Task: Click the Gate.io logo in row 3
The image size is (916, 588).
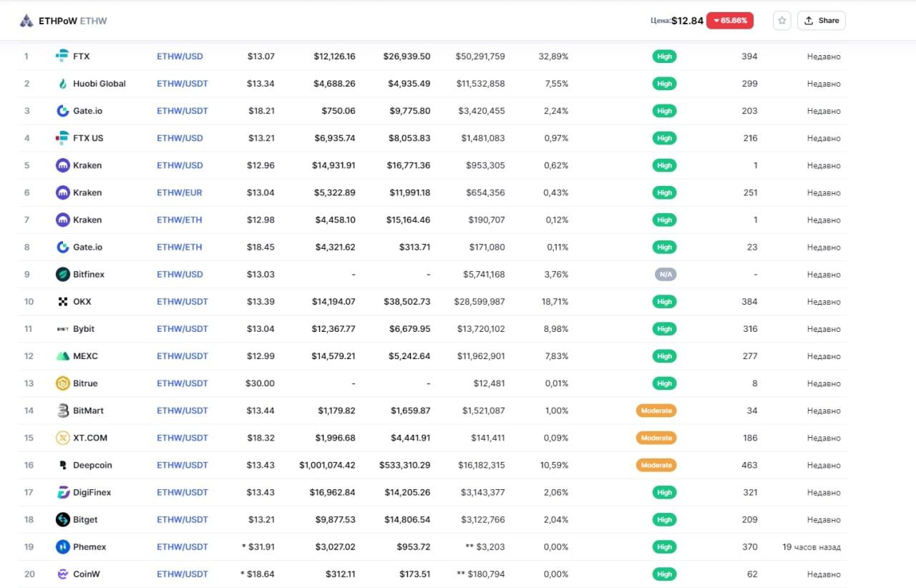Action: pos(62,111)
